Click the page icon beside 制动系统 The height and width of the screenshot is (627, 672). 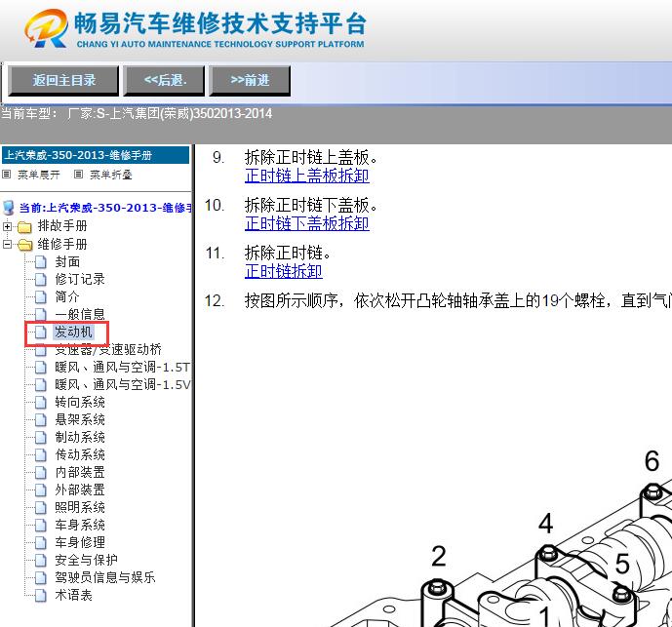pos(40,438)
